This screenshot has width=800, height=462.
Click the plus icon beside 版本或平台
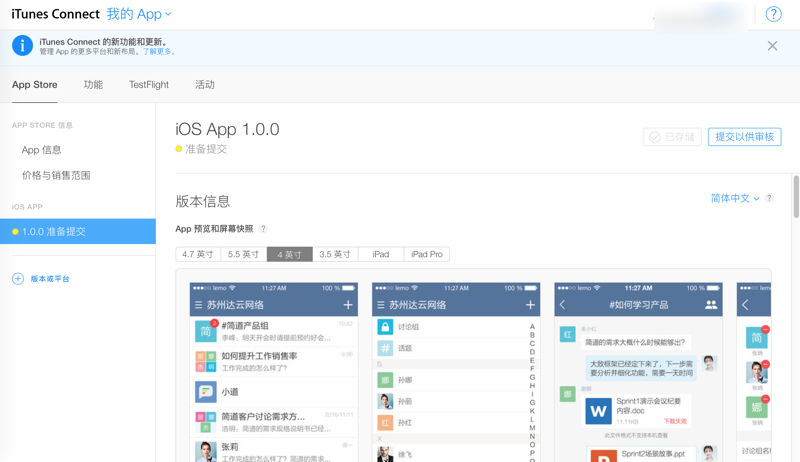(18, 279)
